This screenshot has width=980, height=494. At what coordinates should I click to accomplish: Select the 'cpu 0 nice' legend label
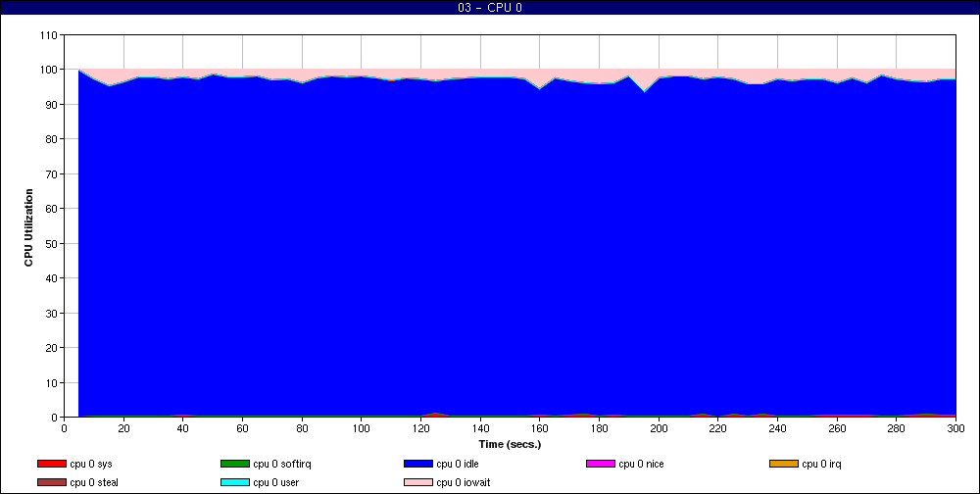pyautogui.click(x=641, y=464)
